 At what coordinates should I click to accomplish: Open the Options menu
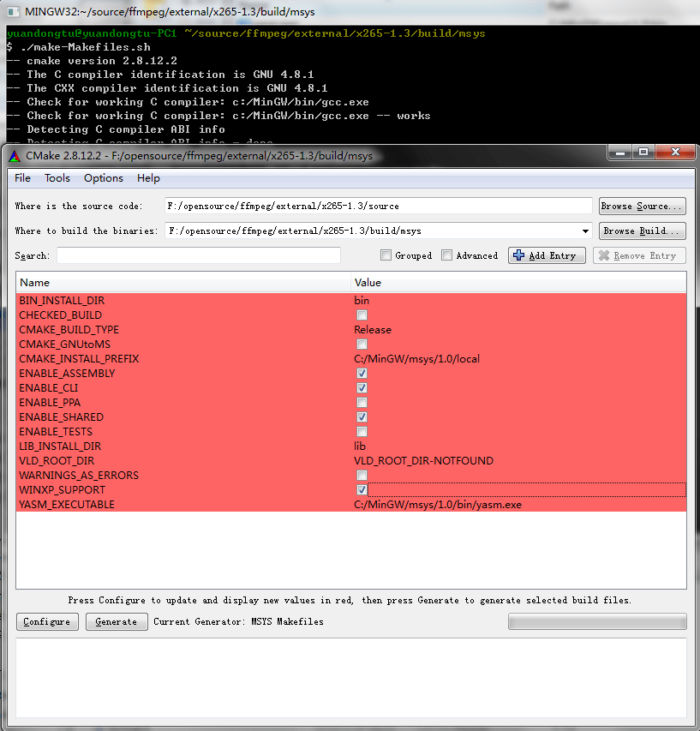pyautogui.click(x=103, y=177)
